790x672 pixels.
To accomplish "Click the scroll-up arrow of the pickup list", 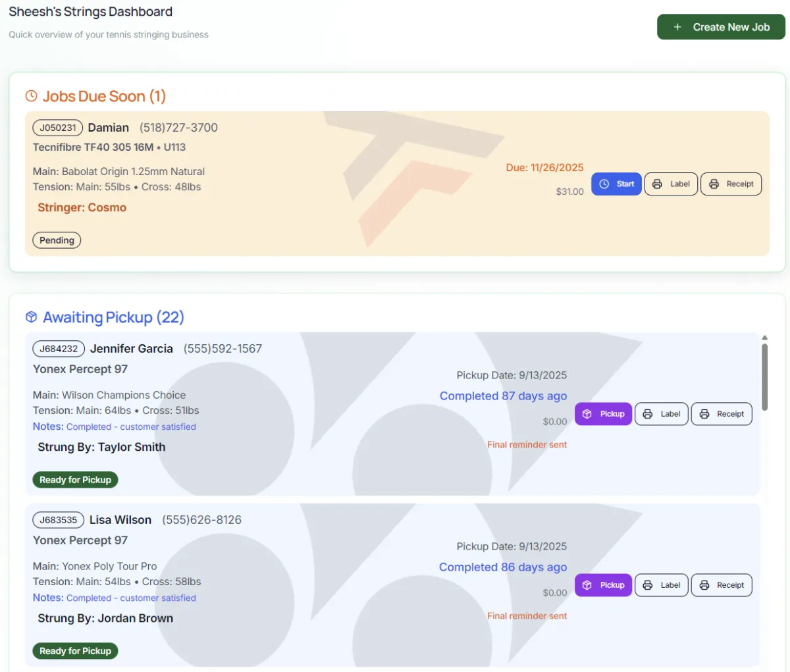I will [764, 338].
